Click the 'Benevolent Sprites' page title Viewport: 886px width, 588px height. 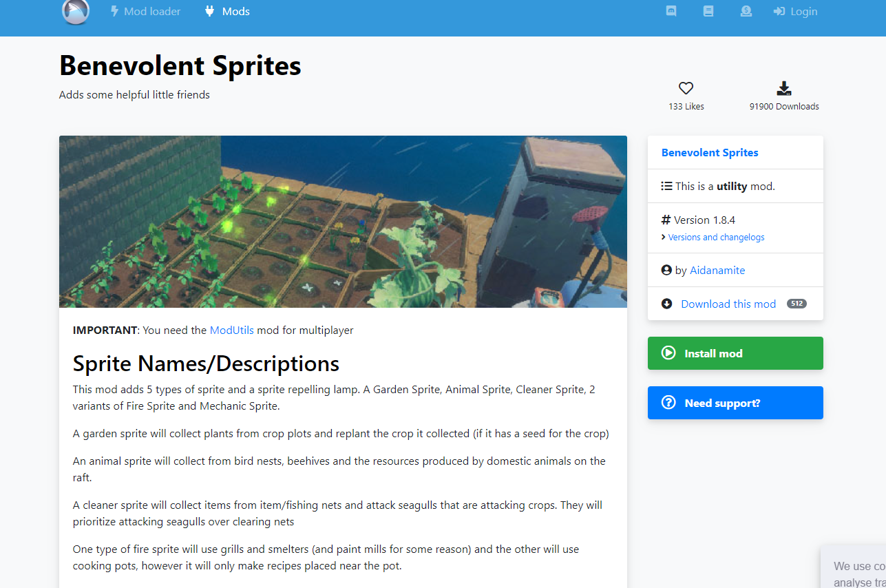[x=180, y=65]
